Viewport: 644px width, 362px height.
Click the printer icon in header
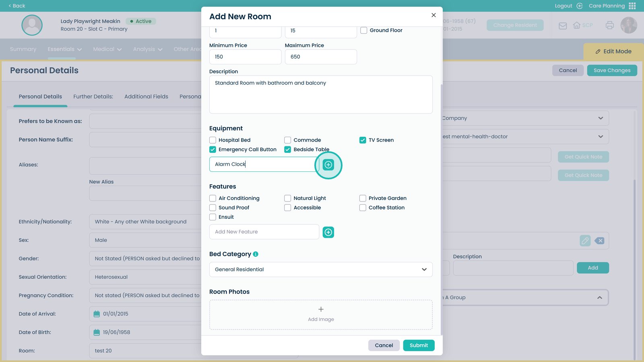609,25
